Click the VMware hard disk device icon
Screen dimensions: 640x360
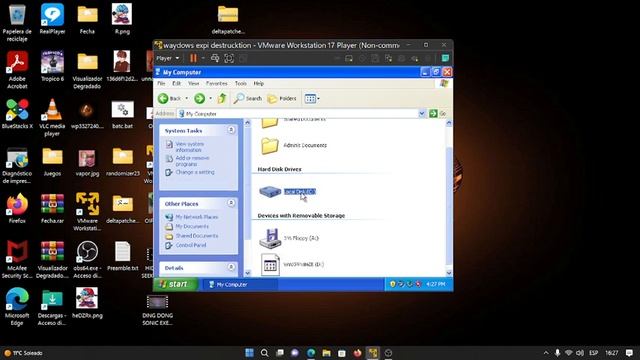point(349,58)
